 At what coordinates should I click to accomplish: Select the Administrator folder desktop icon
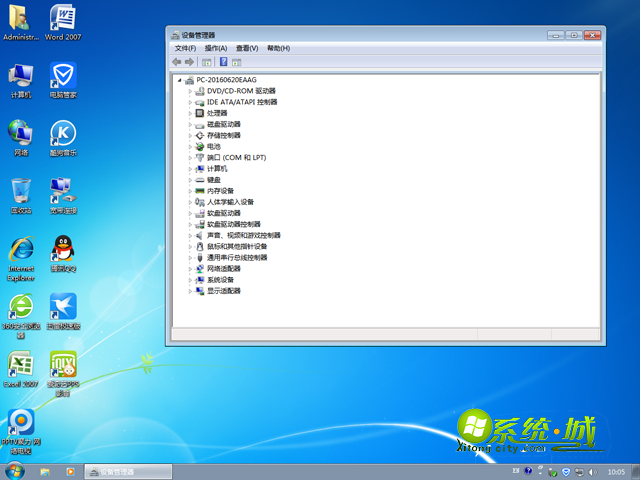pos(21,22)
